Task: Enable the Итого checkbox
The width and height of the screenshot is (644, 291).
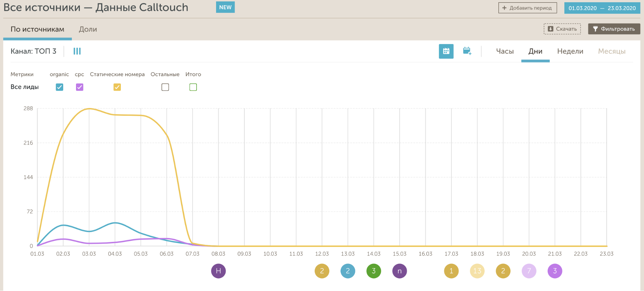Action: pyautogui.click(x=193, y=87)
